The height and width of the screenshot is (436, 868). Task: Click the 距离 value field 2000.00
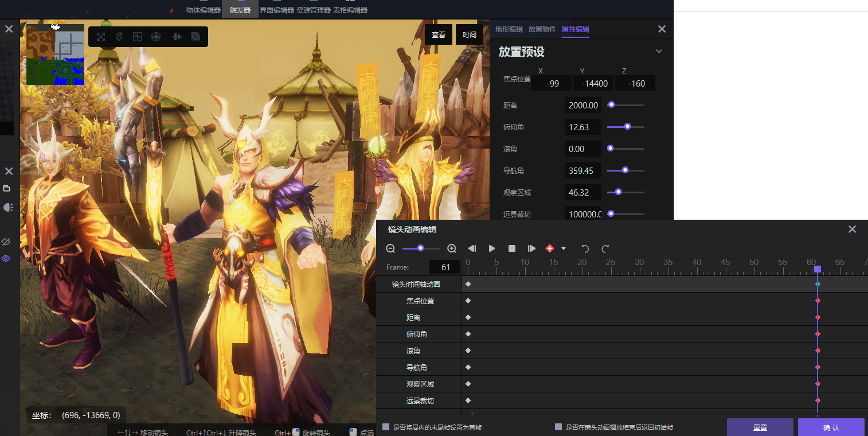[583, 106]
